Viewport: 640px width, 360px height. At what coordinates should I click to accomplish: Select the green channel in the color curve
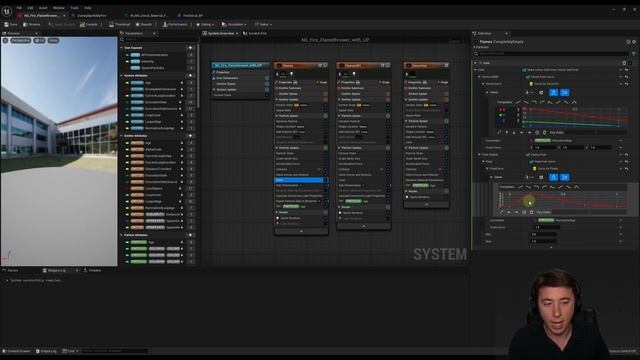[502, 115]
